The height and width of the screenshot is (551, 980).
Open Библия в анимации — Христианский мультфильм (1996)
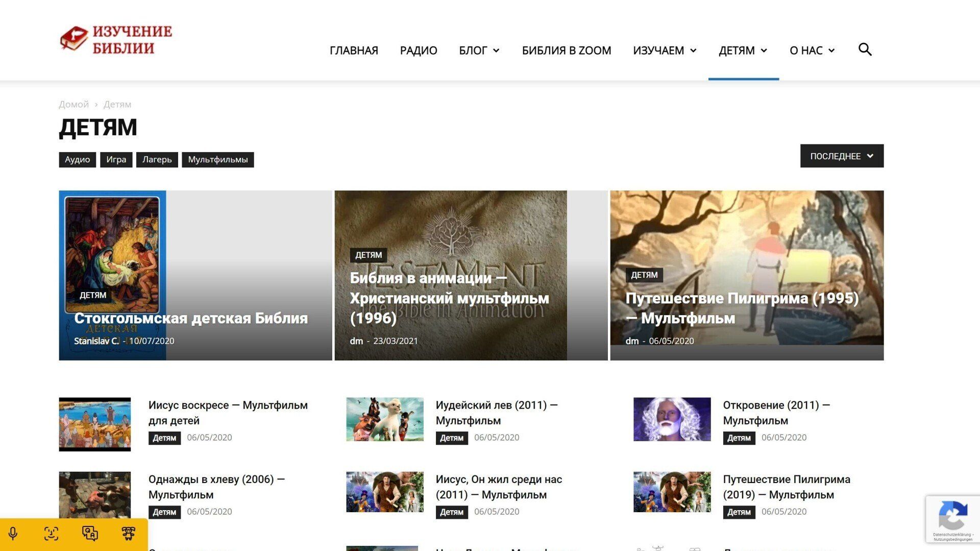pyautogui.click(x=450, y=298)
